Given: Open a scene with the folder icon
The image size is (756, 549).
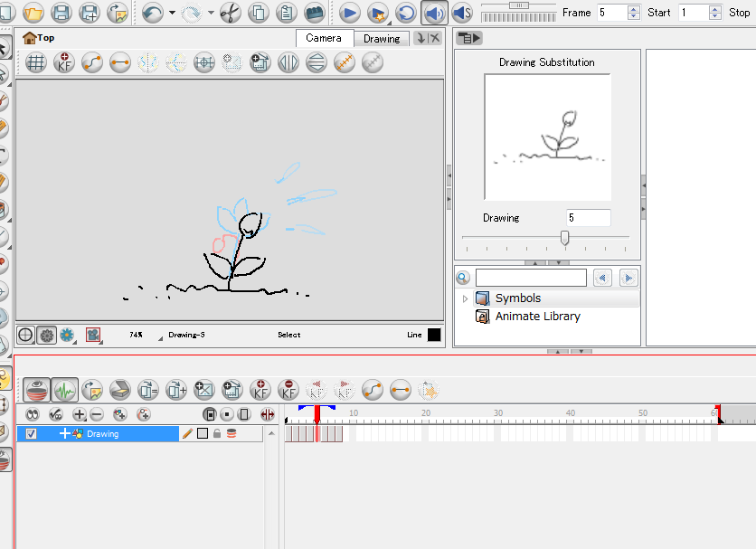Looking at the screenshot, I should point(33,13).
